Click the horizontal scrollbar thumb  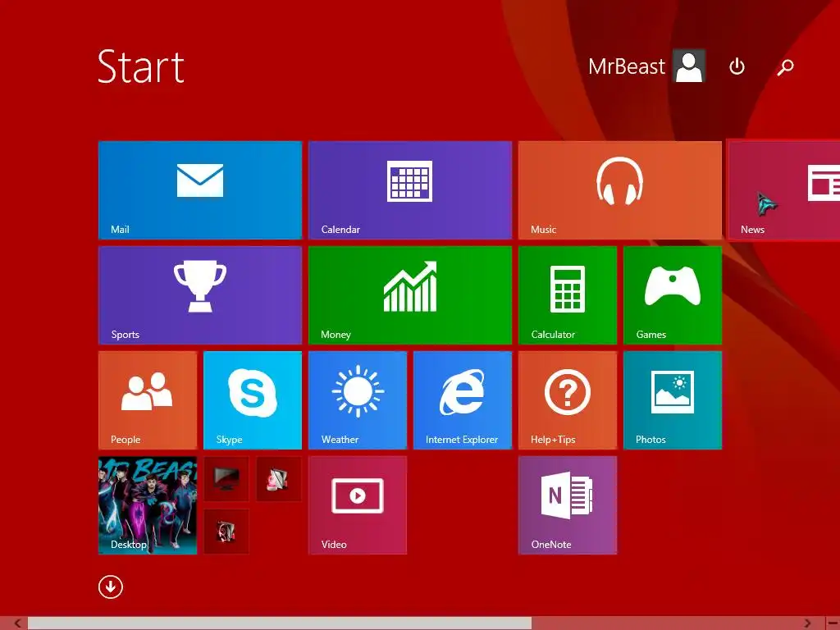pos(279,623)
